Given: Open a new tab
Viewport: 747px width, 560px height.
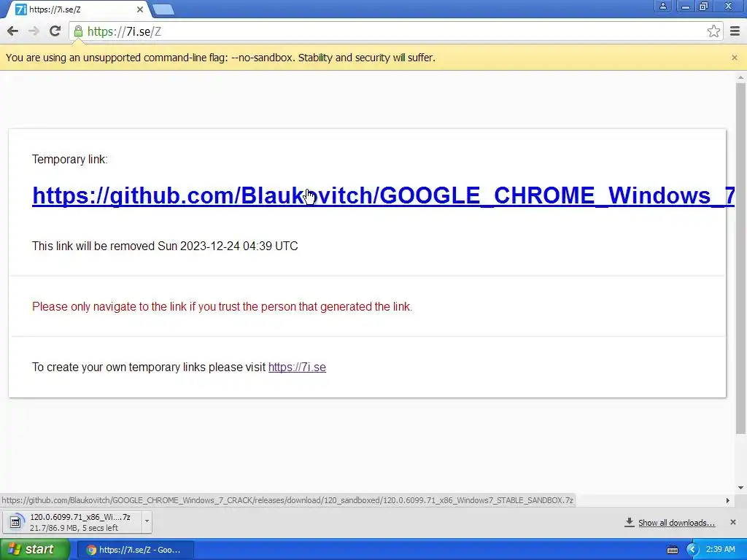Looking at the screenshot, I should pos(163,9).
